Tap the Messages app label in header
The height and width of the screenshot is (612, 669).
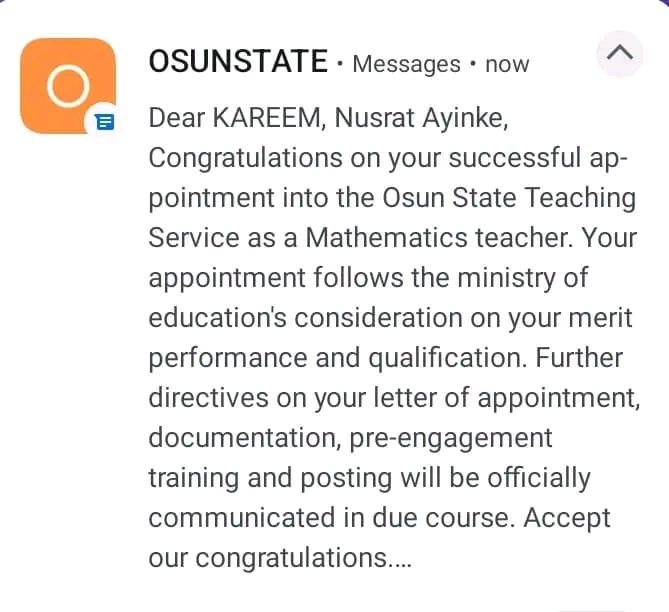pyautogui.click(x=406, y=64)
